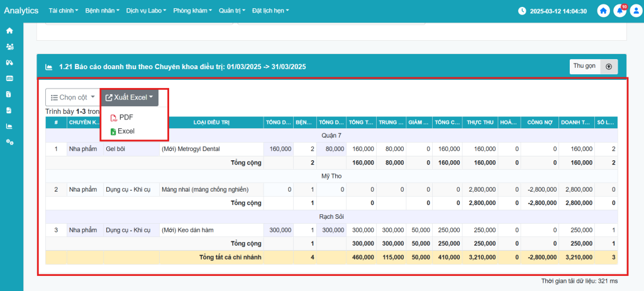The width and height of the screenshot is (644, 291).
Task: Open the users group icon in sidebar
Action: tap(9, 47)
